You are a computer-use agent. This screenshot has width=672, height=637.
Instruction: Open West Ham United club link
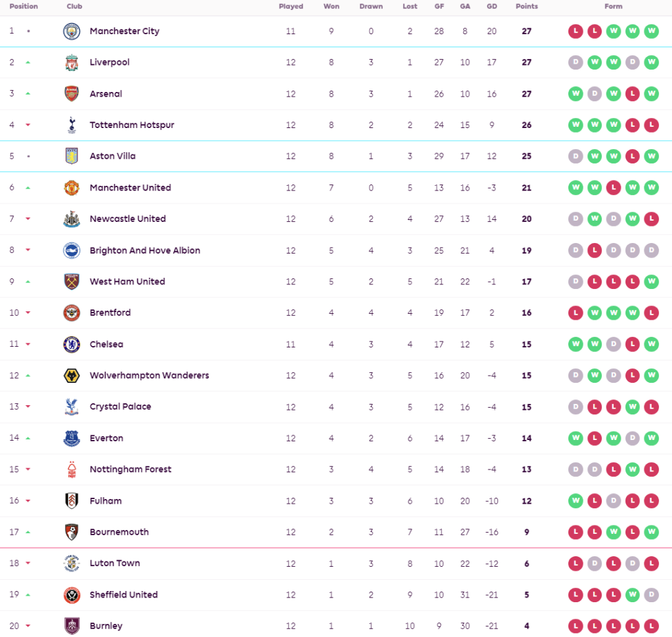127,282
